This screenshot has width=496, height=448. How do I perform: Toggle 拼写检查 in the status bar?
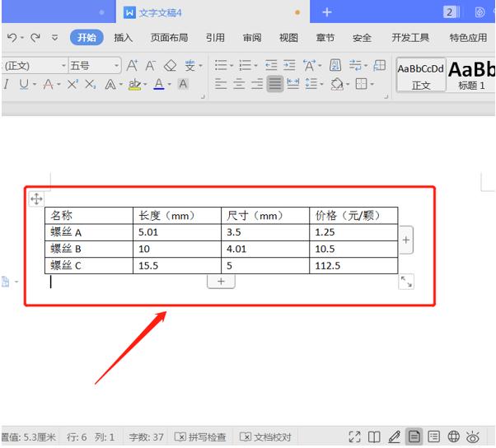click(200, 437)
